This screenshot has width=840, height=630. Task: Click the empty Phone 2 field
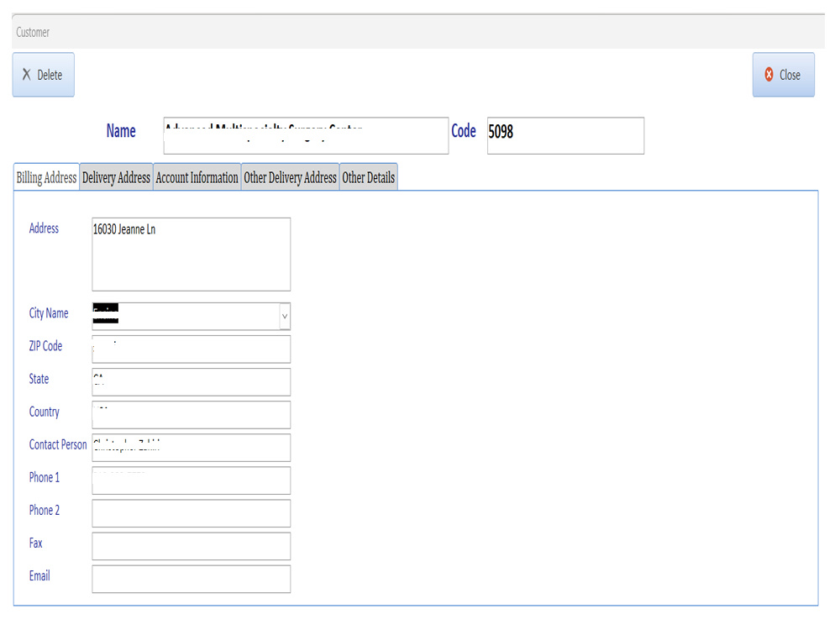[x=192, y=513]
